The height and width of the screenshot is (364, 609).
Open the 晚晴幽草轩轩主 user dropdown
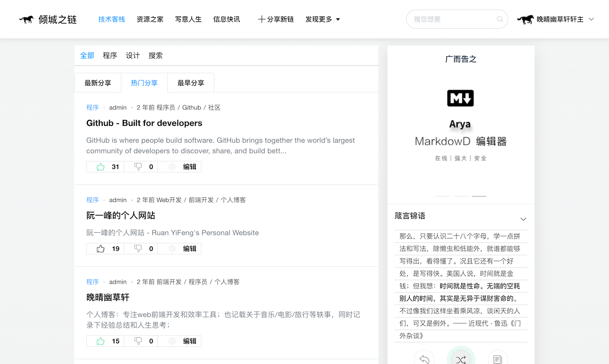click(x=555, y=19)
